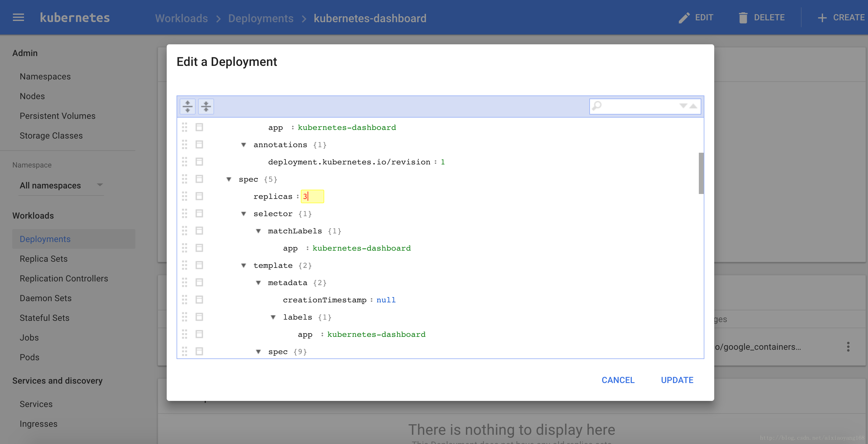Open the hamburger navigation menu
The image size is (868, 444).
[18, 18]
